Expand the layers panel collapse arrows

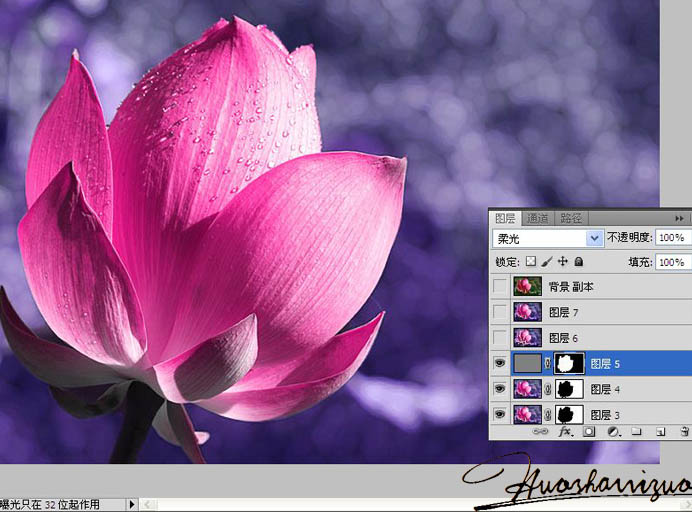pos(680,217)
